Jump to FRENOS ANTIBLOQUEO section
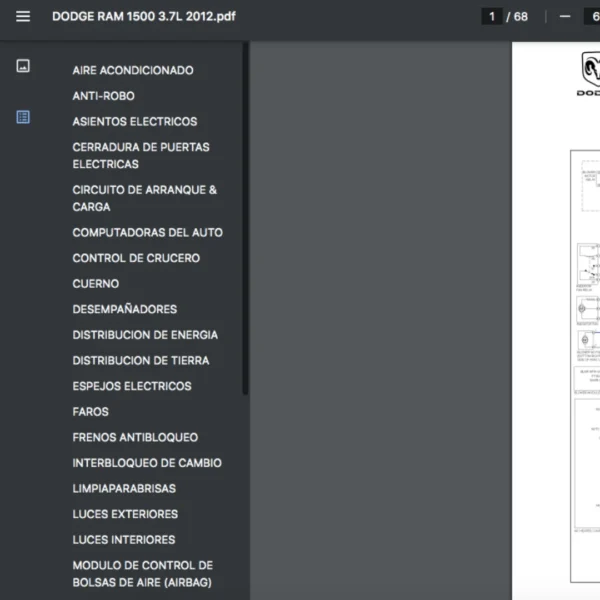 [x=135, y=437]
